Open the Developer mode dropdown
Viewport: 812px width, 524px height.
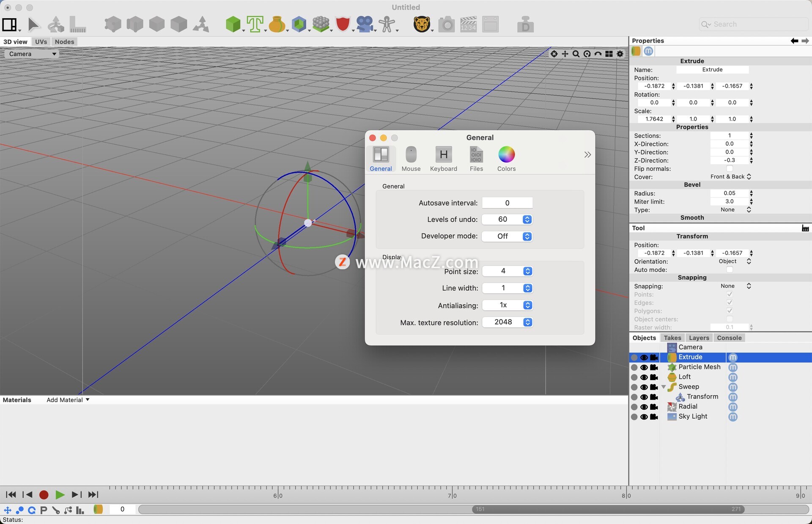point(507,236)
